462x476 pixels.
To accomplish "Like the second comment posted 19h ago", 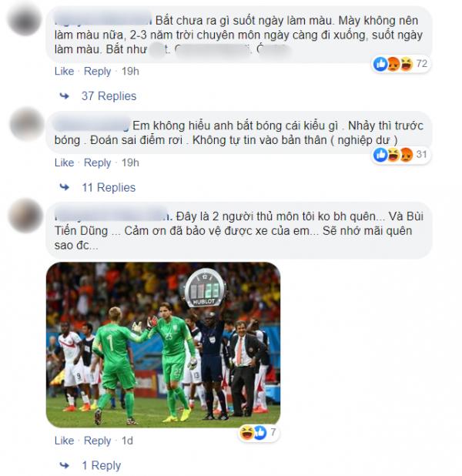I will click(65, 163).
